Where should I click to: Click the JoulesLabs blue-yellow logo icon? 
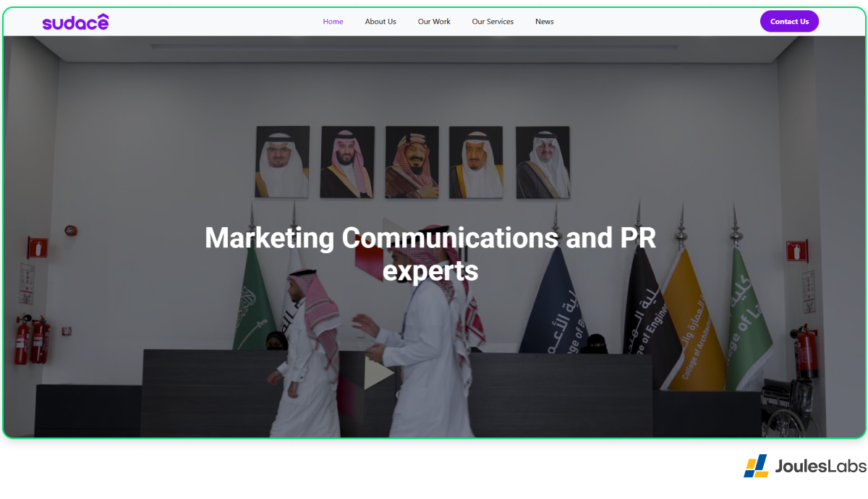pos(756,466)
